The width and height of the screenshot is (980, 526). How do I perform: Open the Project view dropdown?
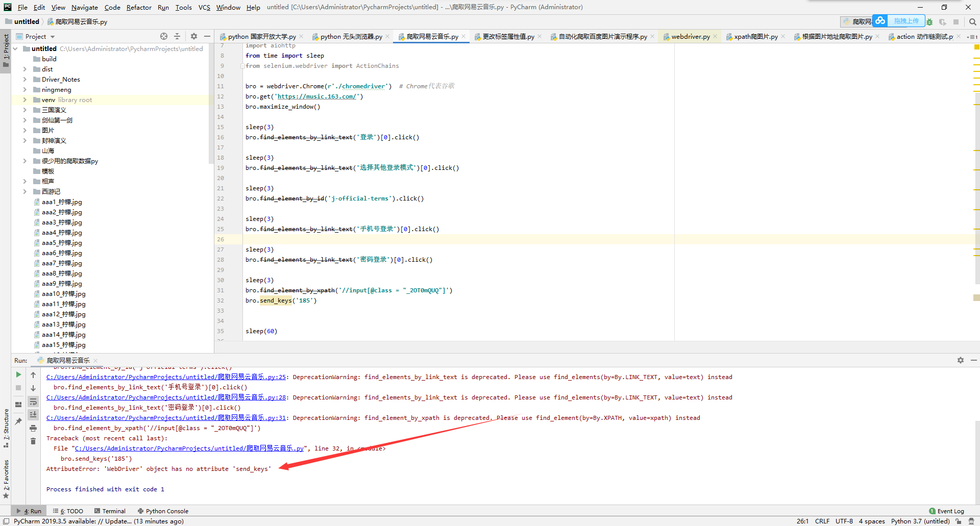(x=53, y=37)
